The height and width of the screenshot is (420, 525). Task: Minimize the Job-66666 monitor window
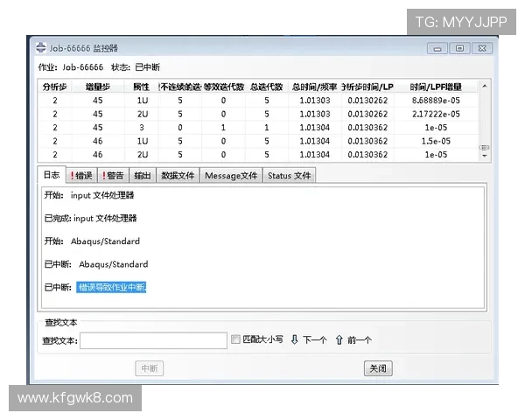point(437,48)
